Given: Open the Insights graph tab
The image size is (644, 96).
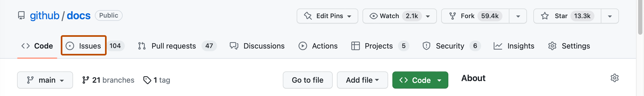Looking at the screenshot, I should coord(514,46).
